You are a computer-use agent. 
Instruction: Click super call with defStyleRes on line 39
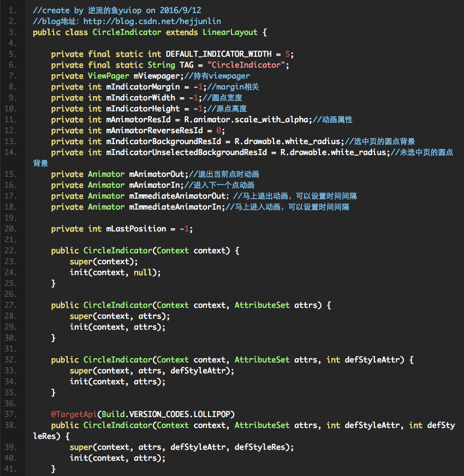[x=182, y=448]
